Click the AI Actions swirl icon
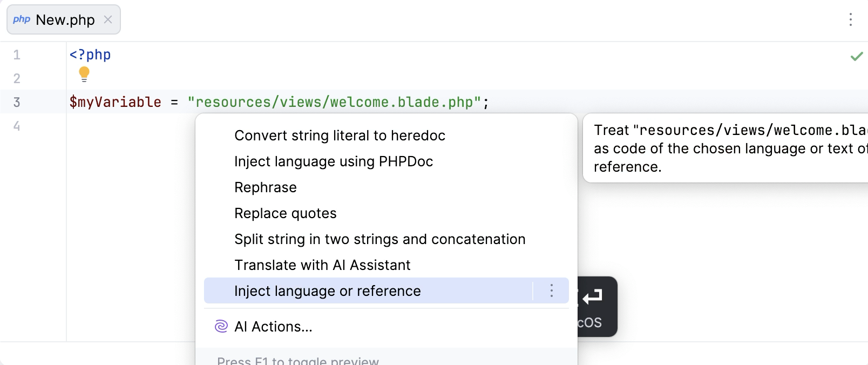The width and height of the screenshot is (868, 365). click(221, 326)
